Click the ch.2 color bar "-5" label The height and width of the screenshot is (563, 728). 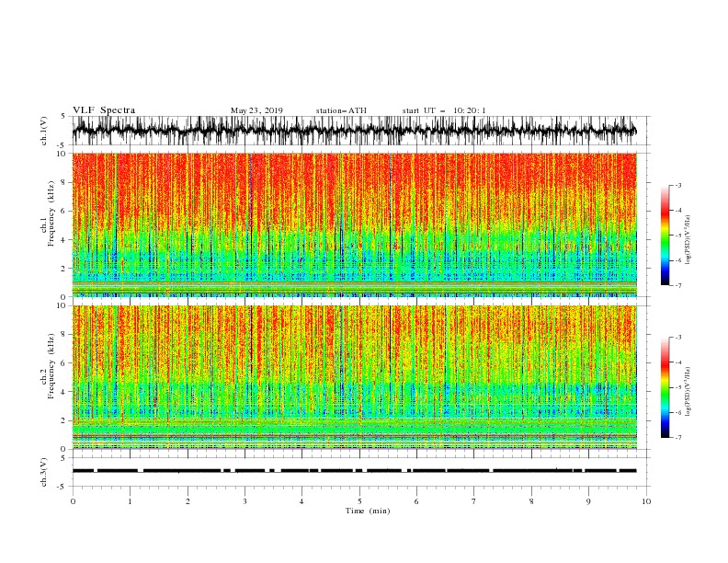click(677, 387)
